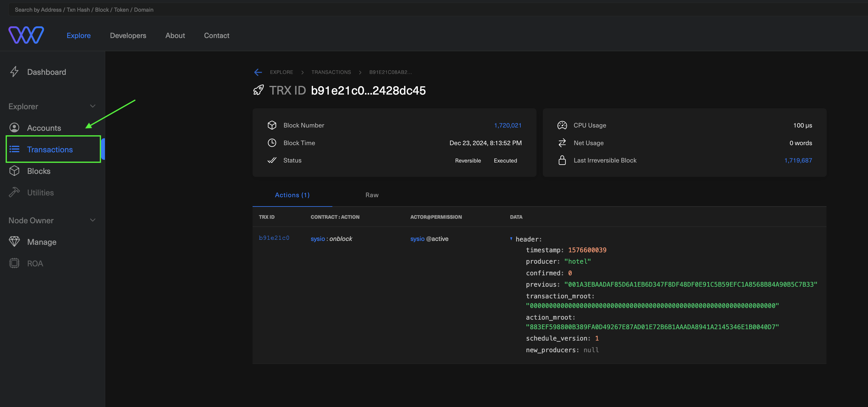Viewport: 868px width, 407px height.
Task: Click the arrows icon next to Net Usage
Action: pos(562,143)
